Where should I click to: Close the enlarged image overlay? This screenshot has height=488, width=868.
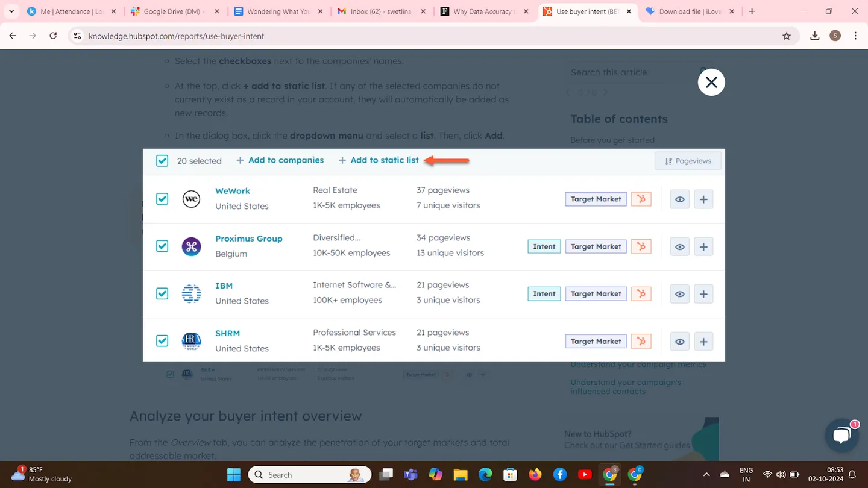click(711, 83)
